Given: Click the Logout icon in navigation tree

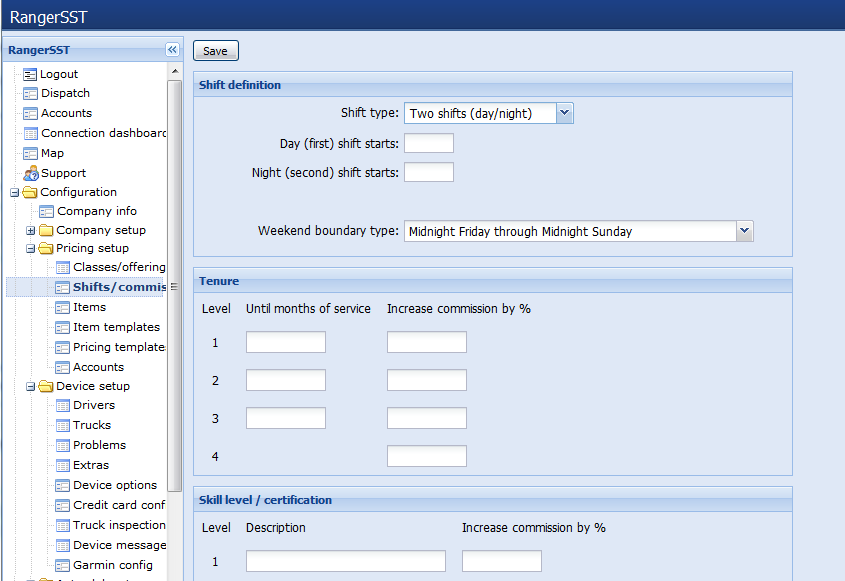Looking at the screenshot, I should click(x=30, y=74).
